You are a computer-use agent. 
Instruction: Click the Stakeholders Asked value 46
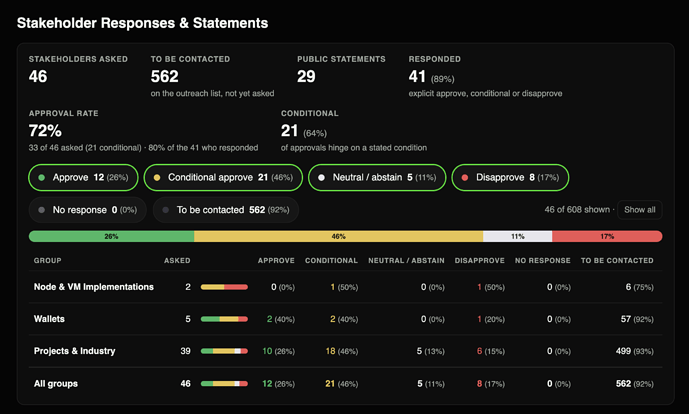click(x=38, y=76)
